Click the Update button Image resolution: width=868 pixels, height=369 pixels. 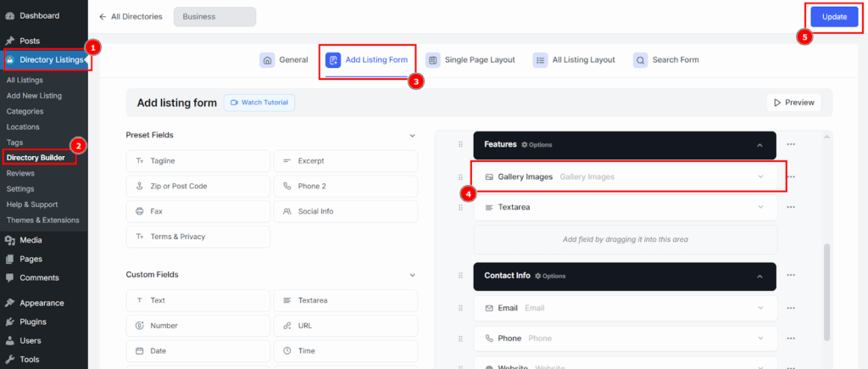pos(834,17)
